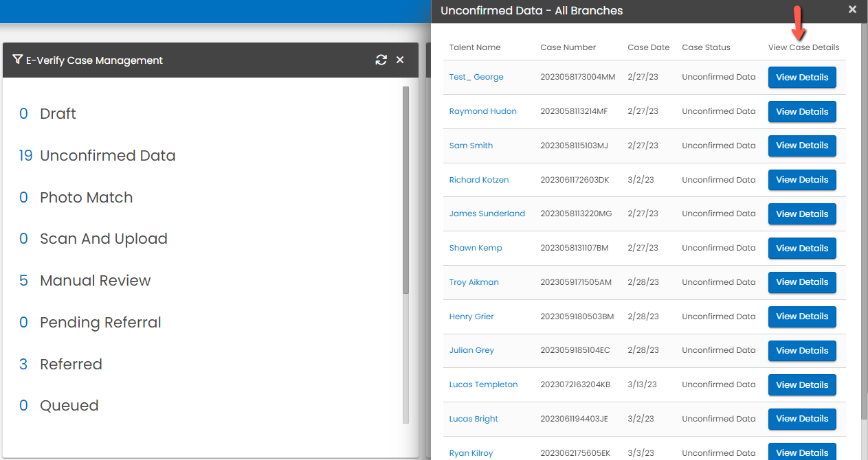View Details for Sam Smith's case
This screenshot has width=868, height=460.
pyautogui.click(x=801, y=146)
